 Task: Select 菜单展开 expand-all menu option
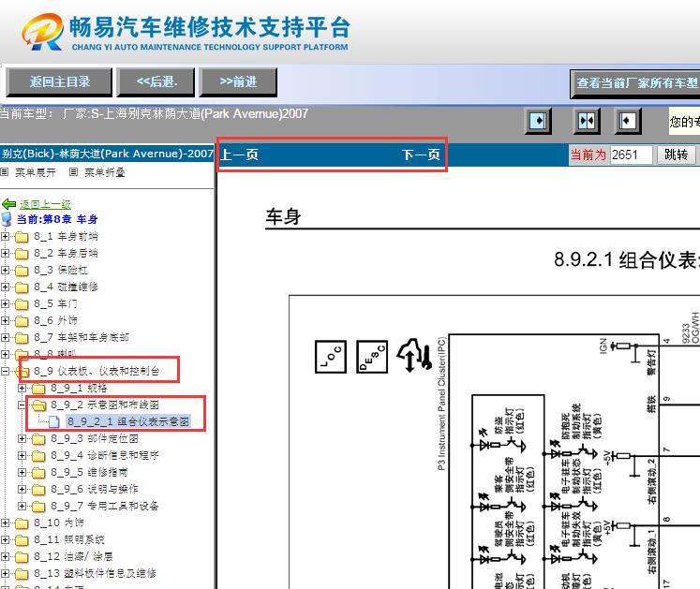point(36,172)
